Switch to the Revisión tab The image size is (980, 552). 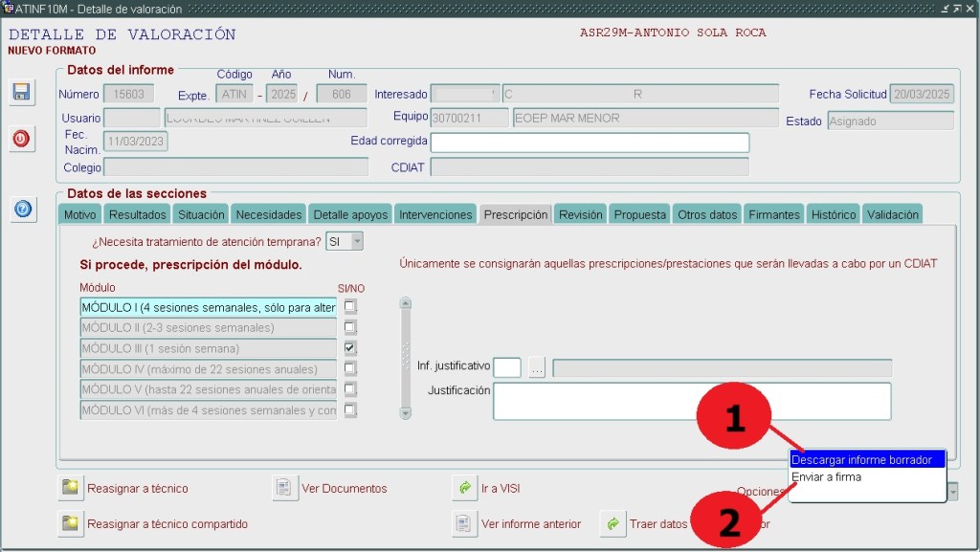click(x=580, y=215)
